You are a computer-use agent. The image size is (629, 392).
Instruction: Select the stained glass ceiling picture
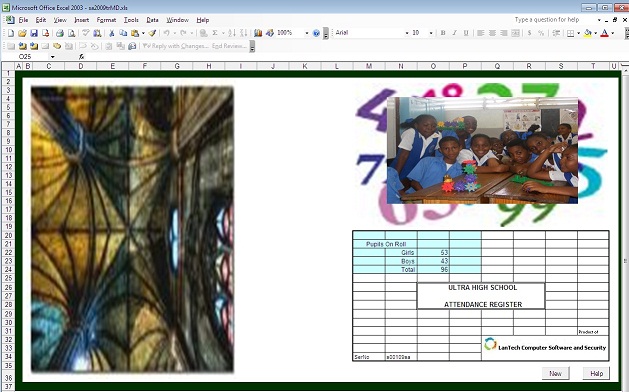click(132, 229)
